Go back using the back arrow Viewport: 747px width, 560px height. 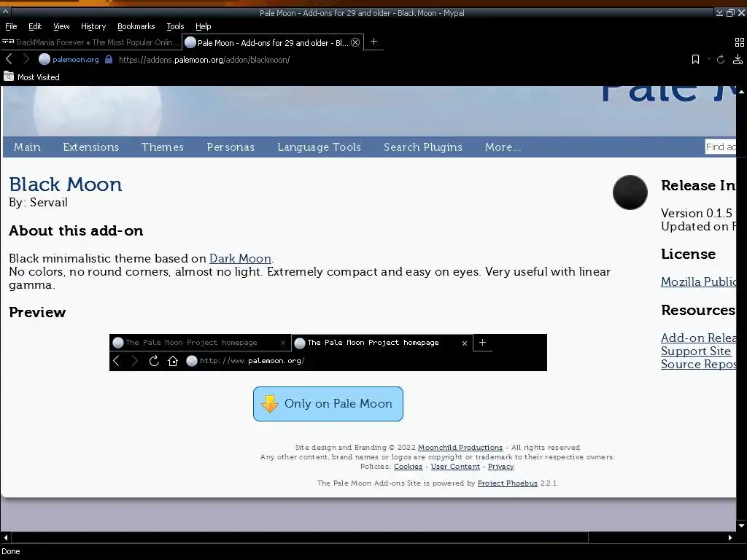coord(9,59)
